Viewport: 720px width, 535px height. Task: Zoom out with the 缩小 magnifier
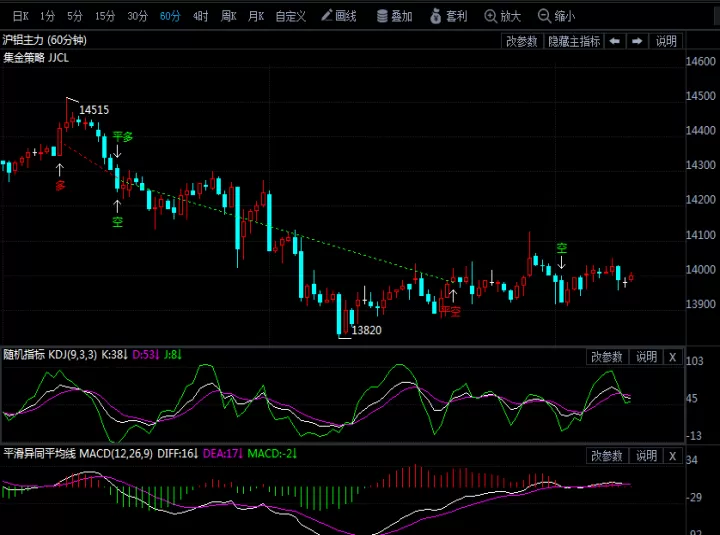556,16
